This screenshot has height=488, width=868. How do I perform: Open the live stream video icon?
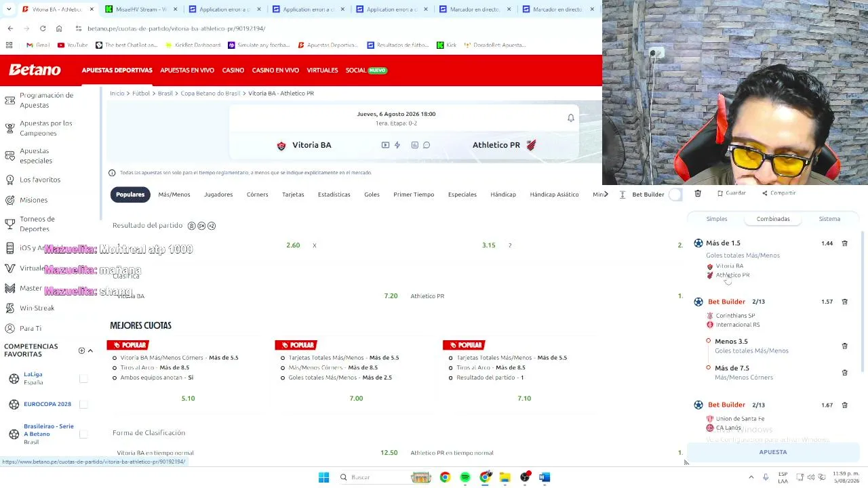[385, 145]
